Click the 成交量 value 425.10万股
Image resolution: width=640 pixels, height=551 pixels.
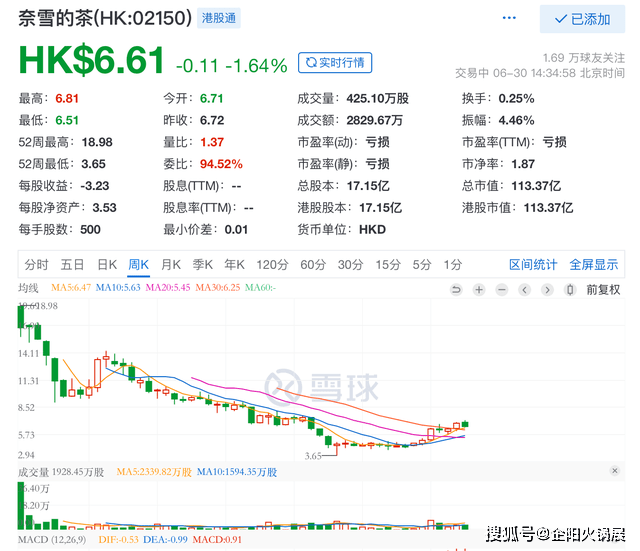click(x=378, y=98)
